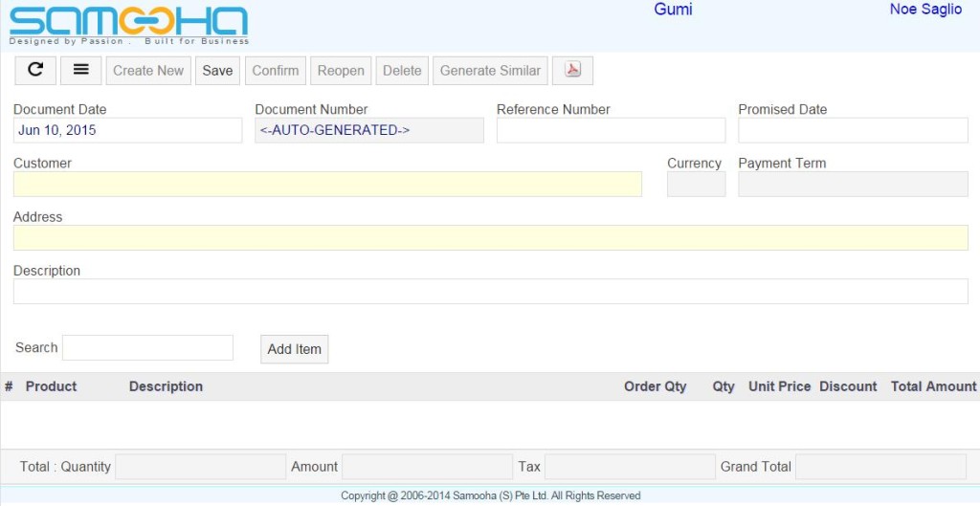
Task: Click the Document Number auto-generated field
Action: point(369,130)
